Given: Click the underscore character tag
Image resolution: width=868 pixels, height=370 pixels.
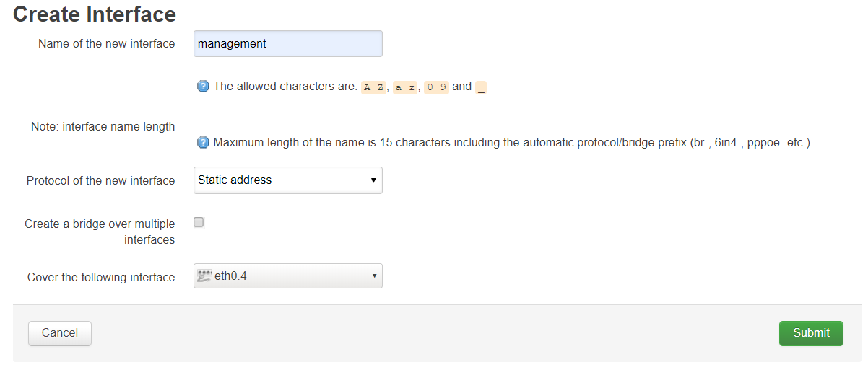Looking at the screenshot, I should [x=481, y=87].
